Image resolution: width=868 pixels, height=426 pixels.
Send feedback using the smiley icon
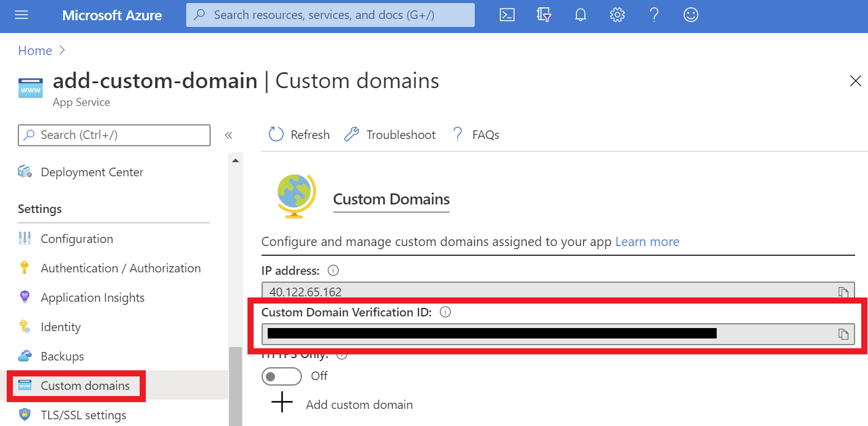click(x=690, y=15)
